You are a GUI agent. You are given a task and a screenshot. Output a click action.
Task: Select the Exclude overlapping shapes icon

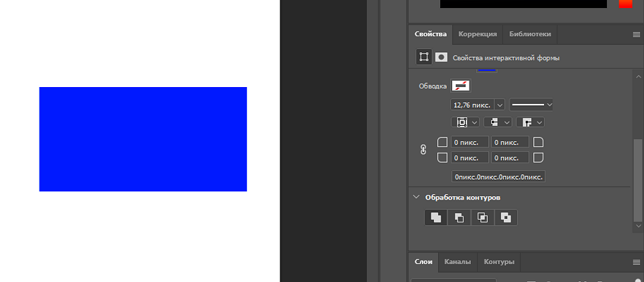pyautogui.click(x=506, y=217)
